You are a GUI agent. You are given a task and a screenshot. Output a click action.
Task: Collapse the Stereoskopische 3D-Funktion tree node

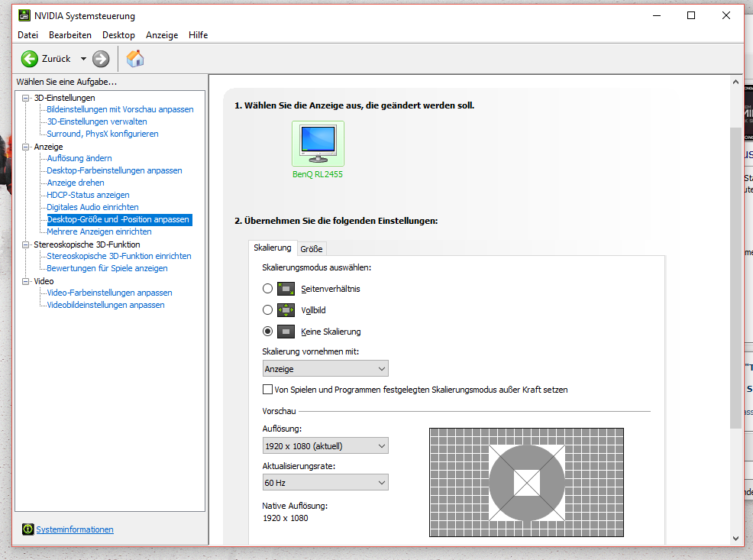(25, 244)
